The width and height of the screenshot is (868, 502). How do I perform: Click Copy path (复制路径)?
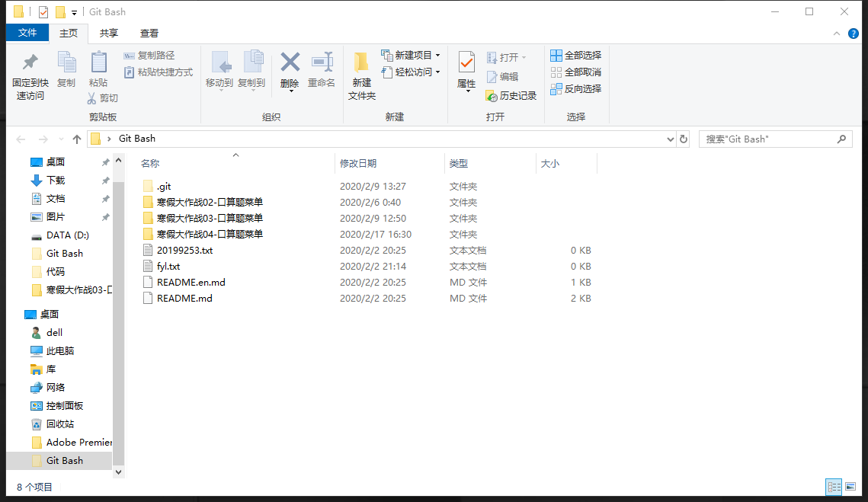[149, 56]
